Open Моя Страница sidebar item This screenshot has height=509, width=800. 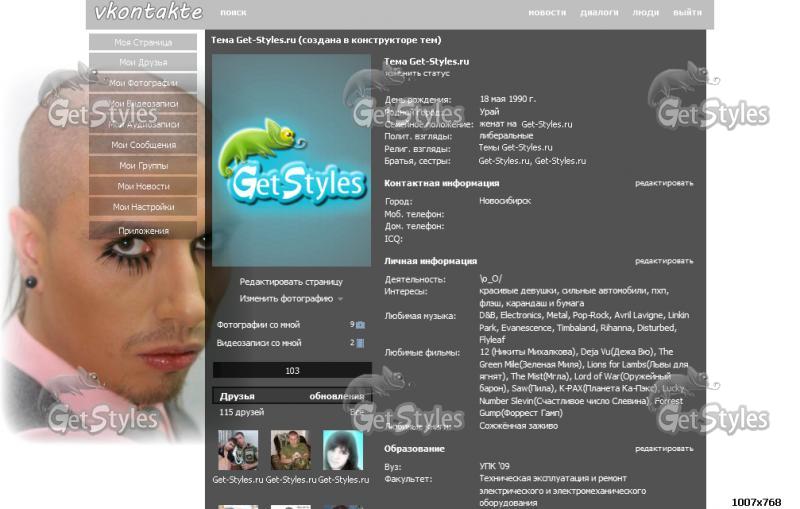coord(143,42)
